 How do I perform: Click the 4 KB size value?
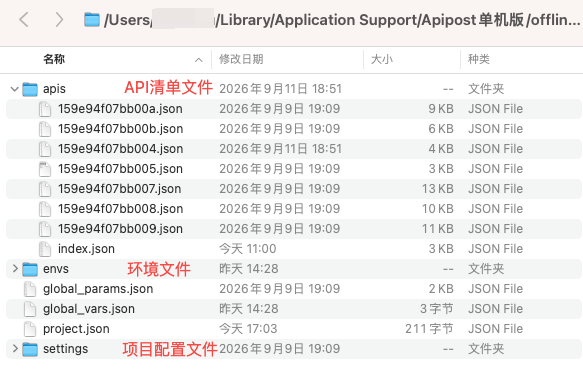(x=441, y=149)
